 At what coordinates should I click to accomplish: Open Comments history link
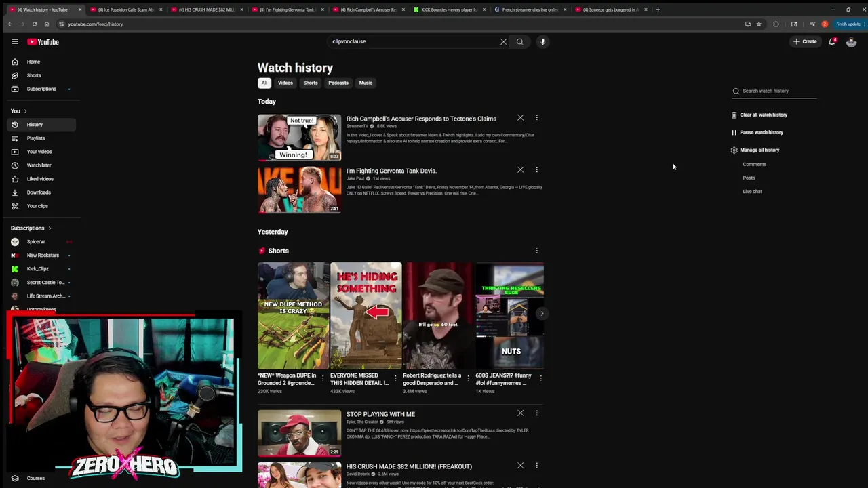tap(754, 164)
